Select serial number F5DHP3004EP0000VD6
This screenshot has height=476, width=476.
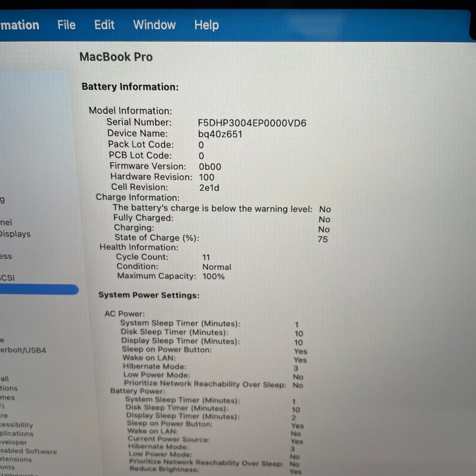252,123
